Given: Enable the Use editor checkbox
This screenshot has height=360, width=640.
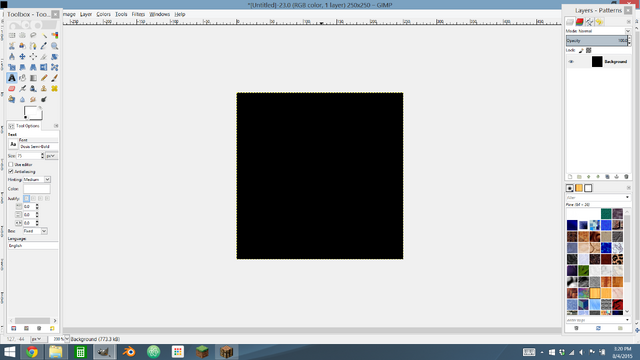Looking at the screenshot, I should coord(11,164).
